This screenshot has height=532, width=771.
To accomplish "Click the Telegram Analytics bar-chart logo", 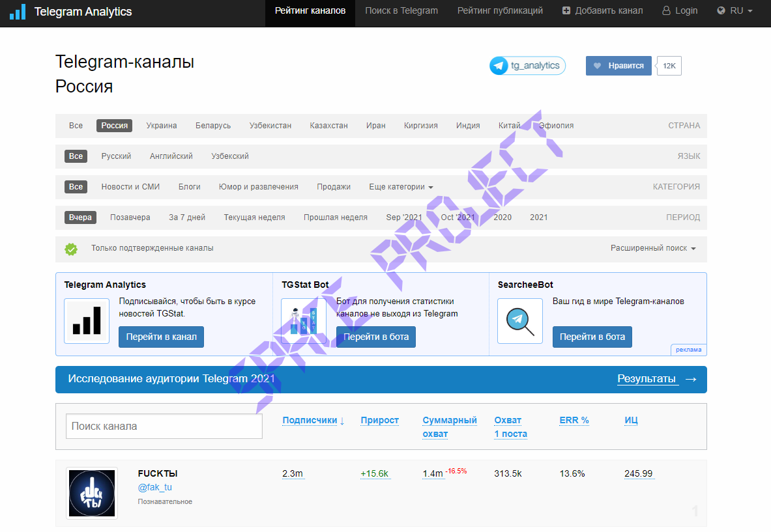I will coord(17,12).
